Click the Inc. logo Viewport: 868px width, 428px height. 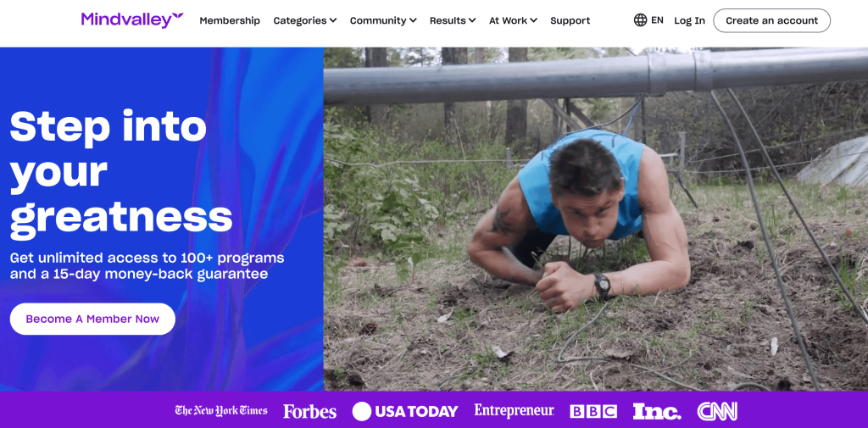[x=657, y=411]
